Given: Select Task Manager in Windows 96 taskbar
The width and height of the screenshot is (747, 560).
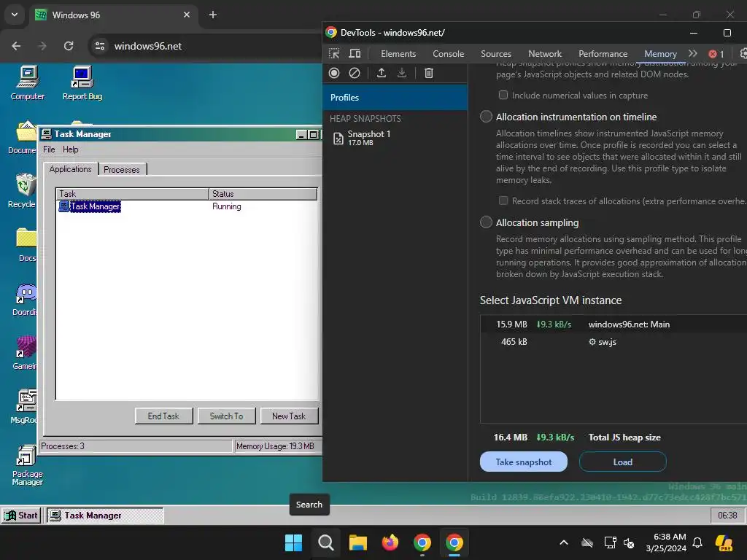Looking at the screenshot, I should point(105,516).
